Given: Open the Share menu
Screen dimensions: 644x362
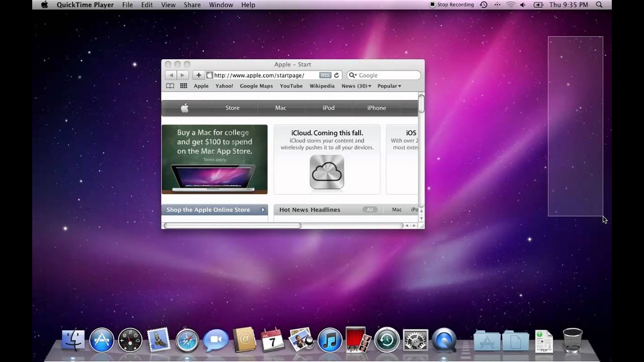Looking at the screenshot, I should [192, 5].
